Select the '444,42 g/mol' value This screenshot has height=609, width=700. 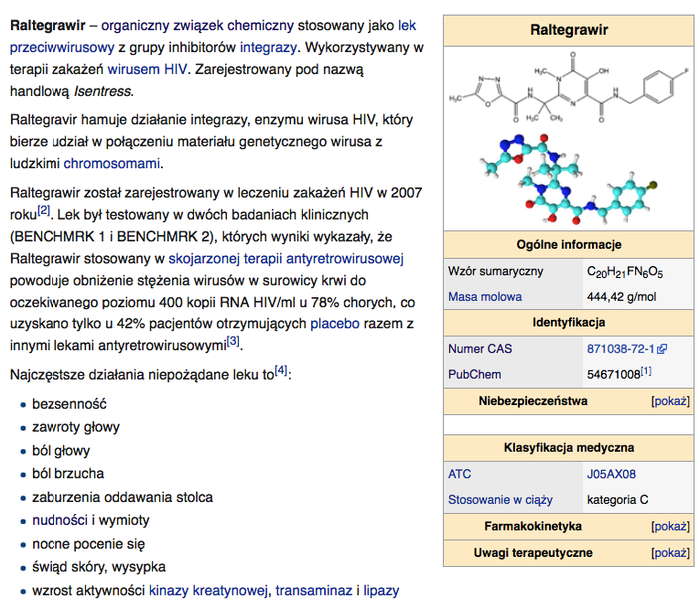click(621, 296)
